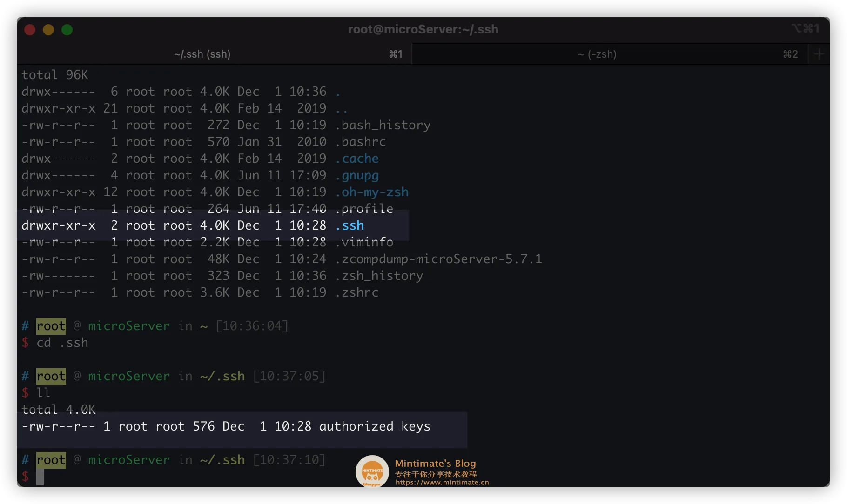Click the .gnupg directory name
The image size is (847, 504).
[x=357, y=175]
